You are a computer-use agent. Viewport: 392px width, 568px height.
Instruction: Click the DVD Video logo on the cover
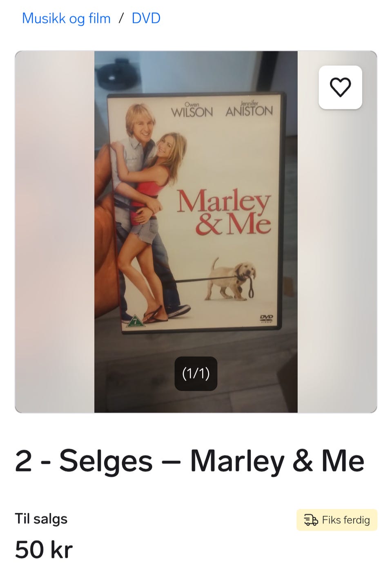click(266, 319)
